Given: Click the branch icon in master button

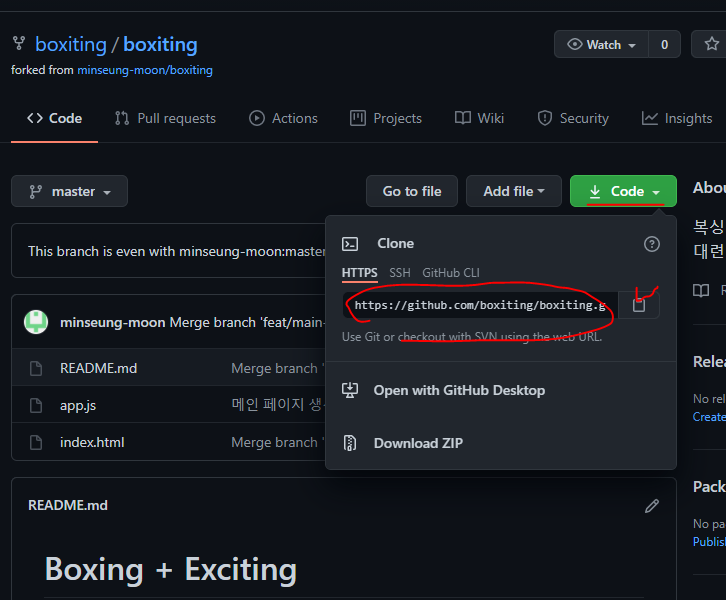Looking at the screenshot, I should coord(36,192).
